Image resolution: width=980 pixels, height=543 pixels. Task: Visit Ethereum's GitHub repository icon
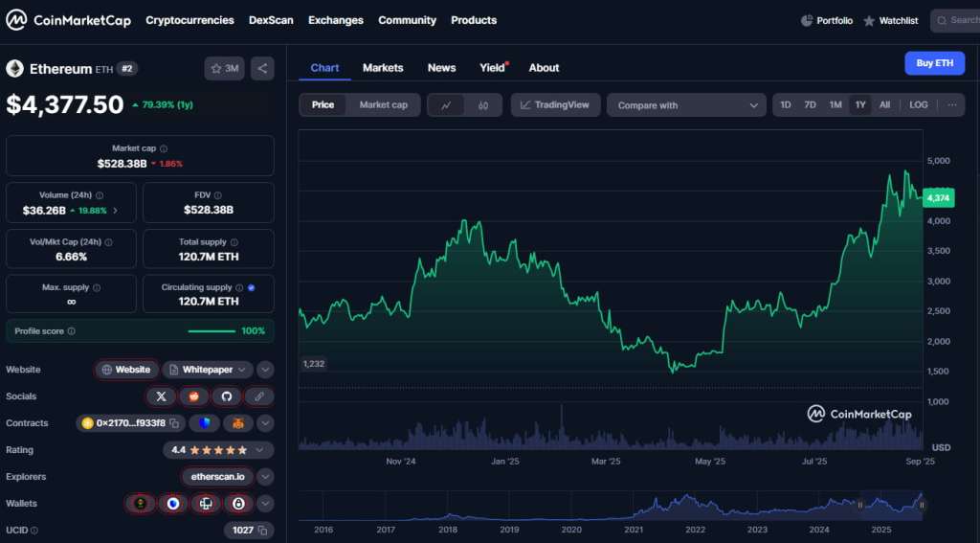[226, 396]
